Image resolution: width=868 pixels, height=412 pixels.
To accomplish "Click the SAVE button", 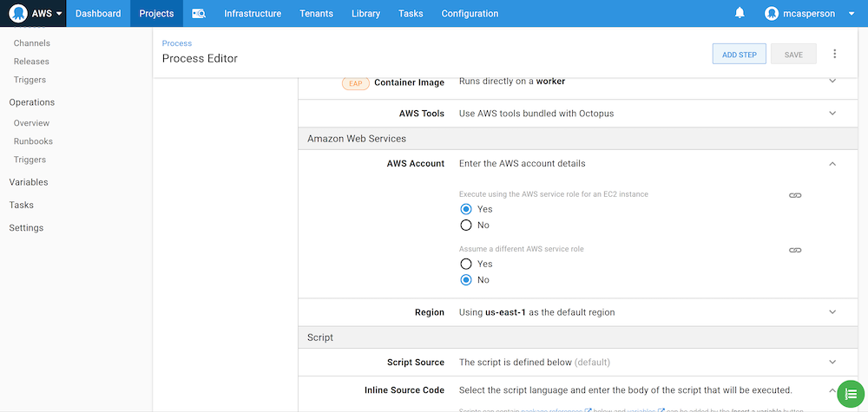I will (793, 54).
